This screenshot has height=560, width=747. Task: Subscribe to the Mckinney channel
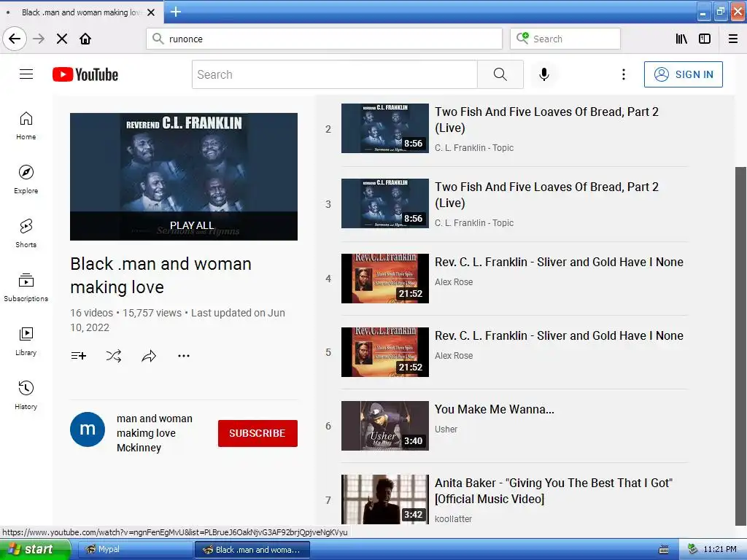[x=258, y=433]
